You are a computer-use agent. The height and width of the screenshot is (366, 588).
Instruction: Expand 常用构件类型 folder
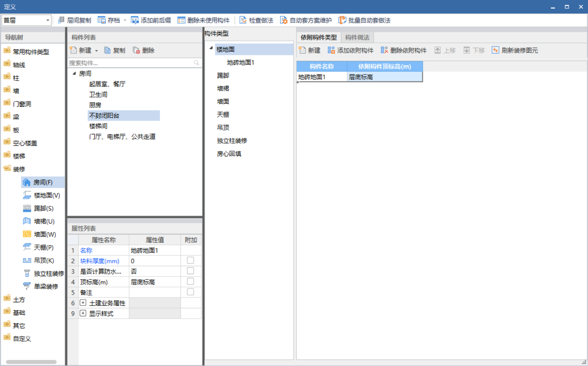(x=7, y=51)
